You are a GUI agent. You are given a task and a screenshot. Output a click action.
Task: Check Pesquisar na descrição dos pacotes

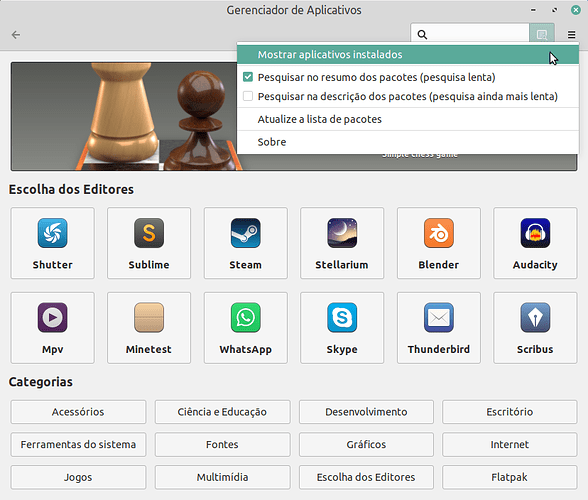click(248, 96)
